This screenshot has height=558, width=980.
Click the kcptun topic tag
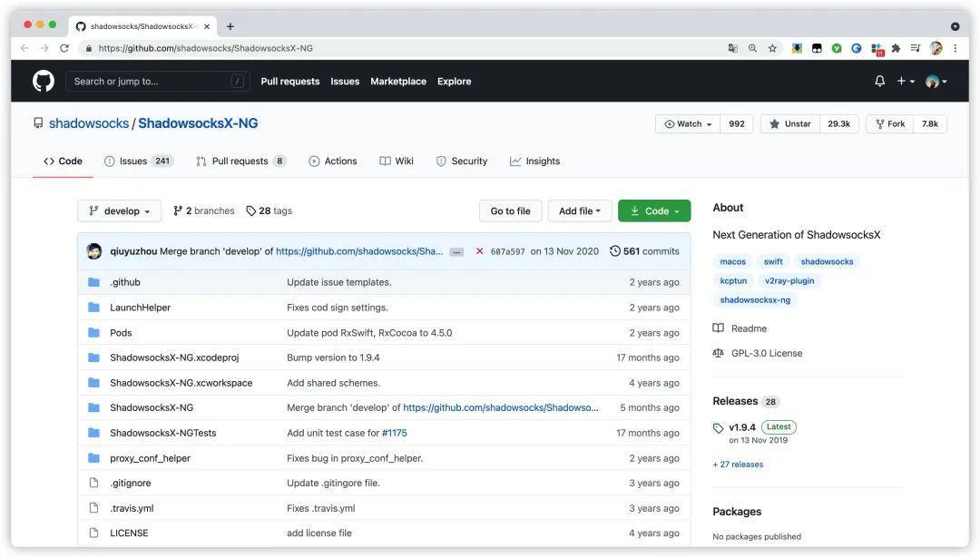[733, 281]
